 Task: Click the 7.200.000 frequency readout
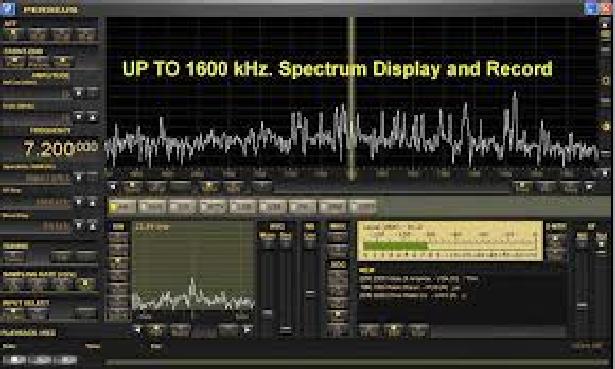point(60,148)
